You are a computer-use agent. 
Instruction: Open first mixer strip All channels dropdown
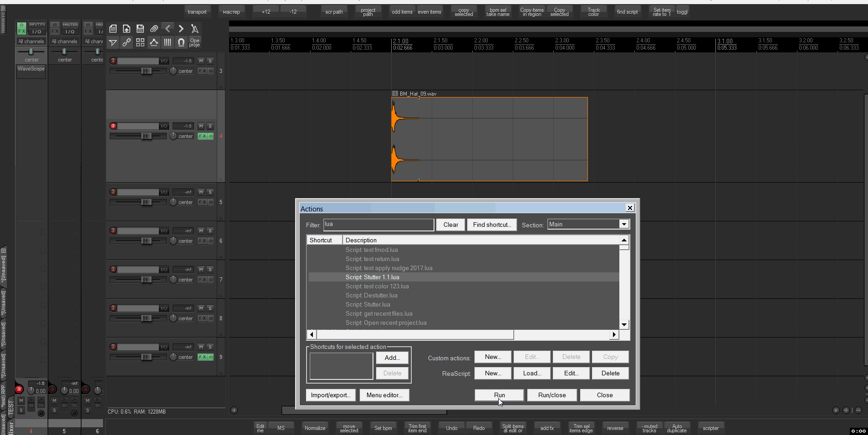pos(31,41)
